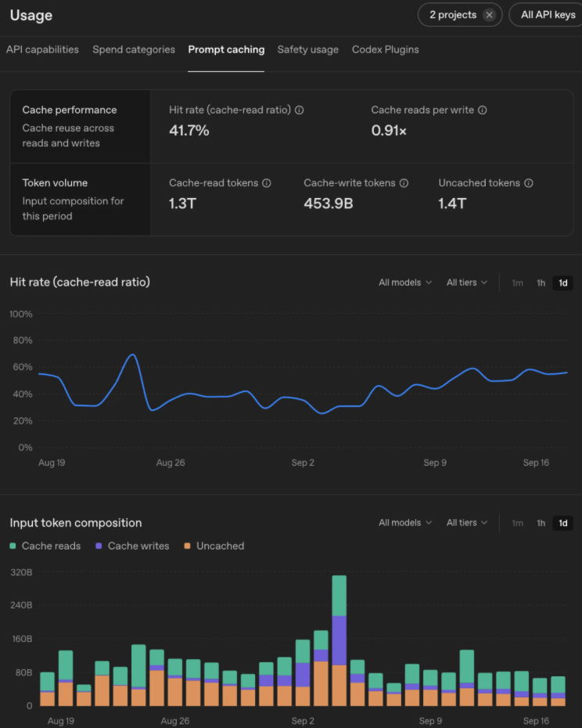
Task: Switch to the Spend categories tab
Action: (134, 49)
